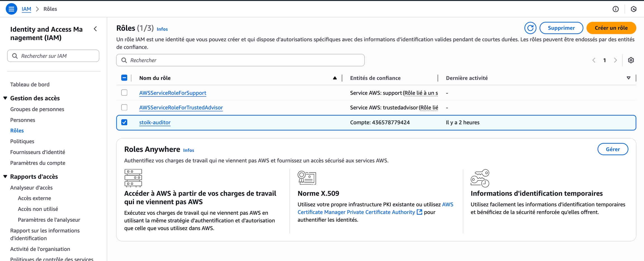Go to next page of roles
The width and height of the screenshot is (644, 261).
(615, 60)
